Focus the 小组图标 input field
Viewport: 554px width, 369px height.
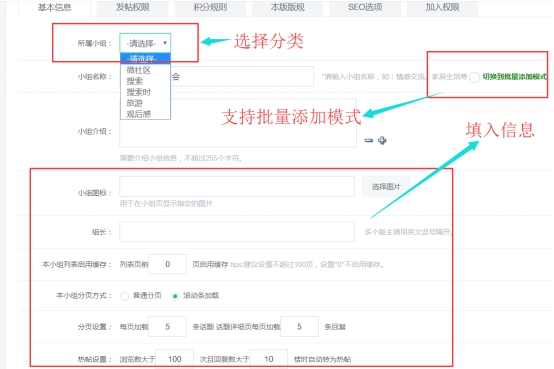point(237,186)
